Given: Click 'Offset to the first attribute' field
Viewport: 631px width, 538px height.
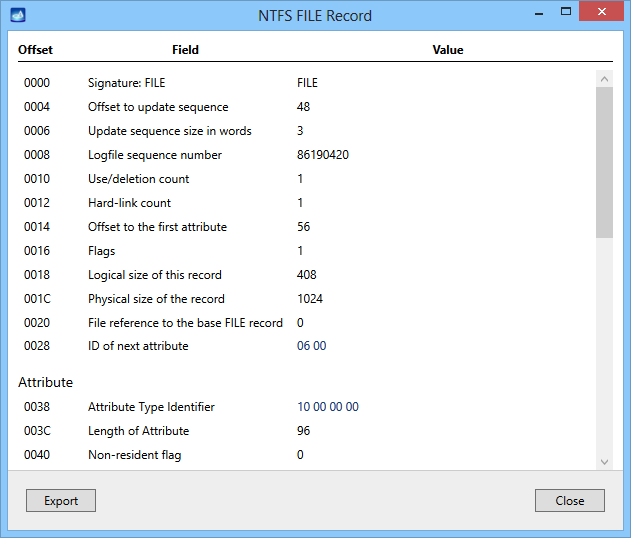Looking at the screenshot, I should tap(157, 227).
